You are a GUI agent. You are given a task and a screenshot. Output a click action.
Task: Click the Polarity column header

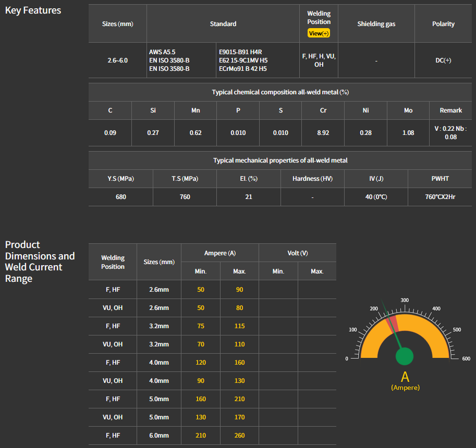[443, 24]
